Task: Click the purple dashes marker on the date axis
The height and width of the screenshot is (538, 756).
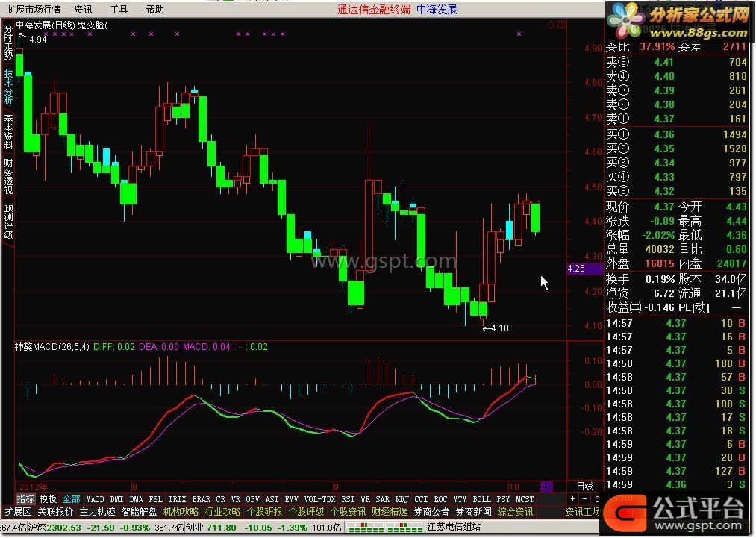Action: click(546, 487)
